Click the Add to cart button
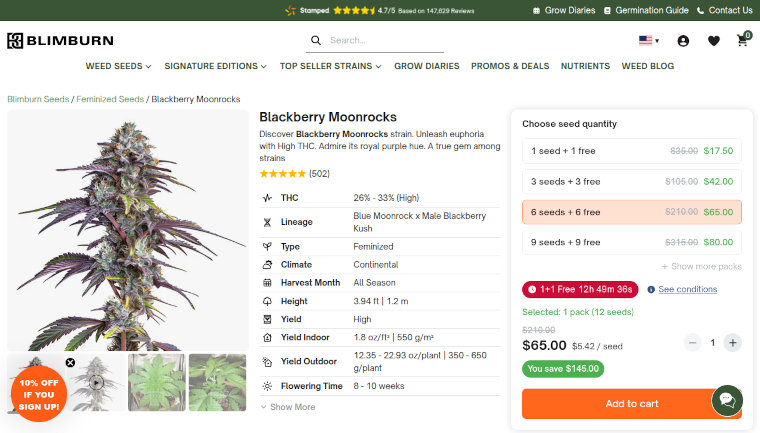This screenshot has height=433, width=760. tap(632, 403)
